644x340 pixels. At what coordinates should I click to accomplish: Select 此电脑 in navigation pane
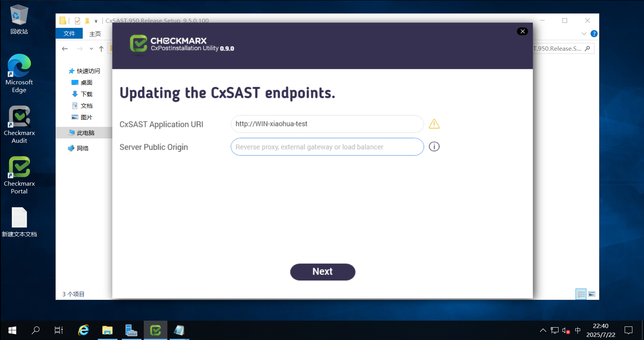82,133
